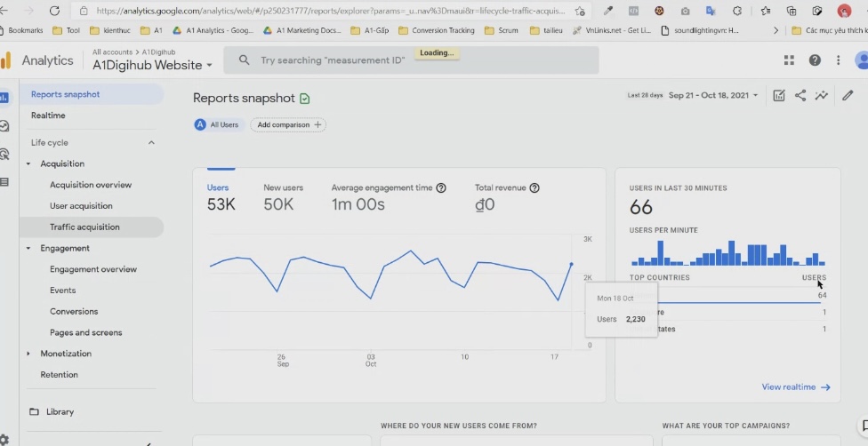Show more bookmarks overflow chevron
Image resolution: width=868 pixels, height=446 pixels.
[776, 30]
